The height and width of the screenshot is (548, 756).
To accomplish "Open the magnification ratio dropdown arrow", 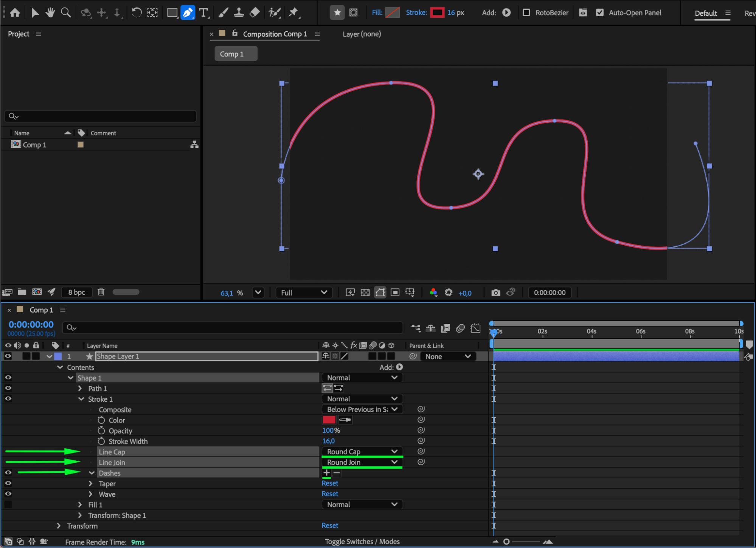I will click(x=258, y=293).
